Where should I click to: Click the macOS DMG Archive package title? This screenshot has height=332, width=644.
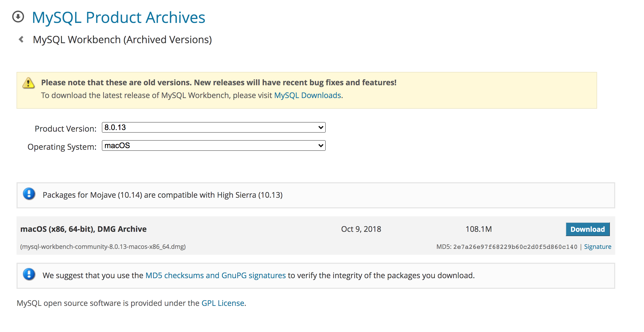pos(83,229)
